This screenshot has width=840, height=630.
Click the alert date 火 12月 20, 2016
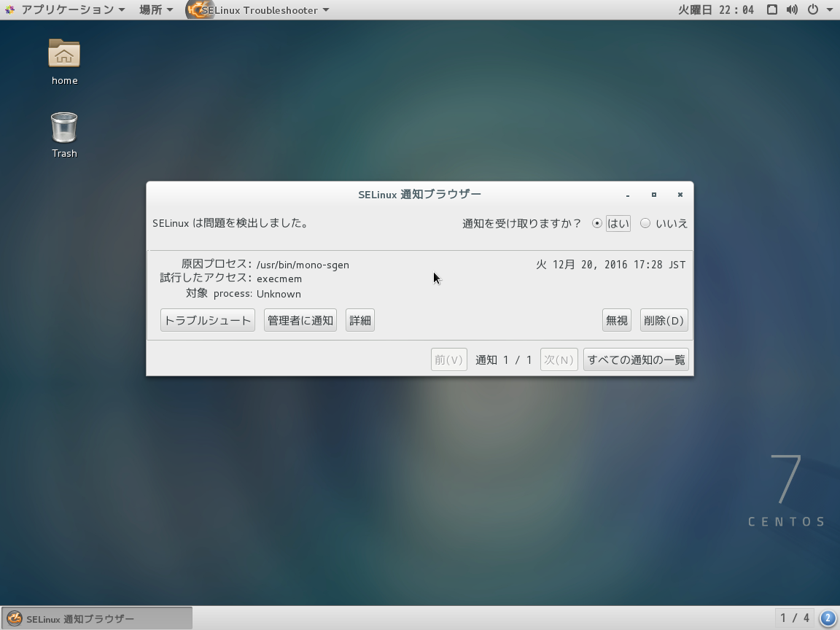coord(611,265)
